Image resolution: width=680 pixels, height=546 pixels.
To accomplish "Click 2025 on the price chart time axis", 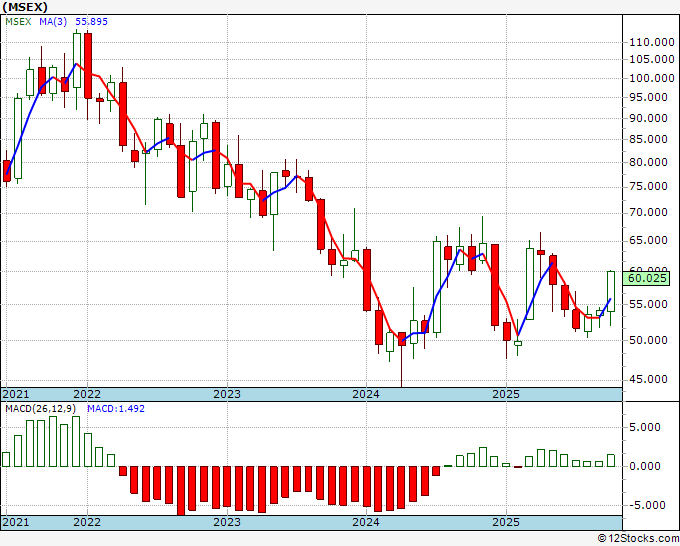I will (x=506, y=394).
